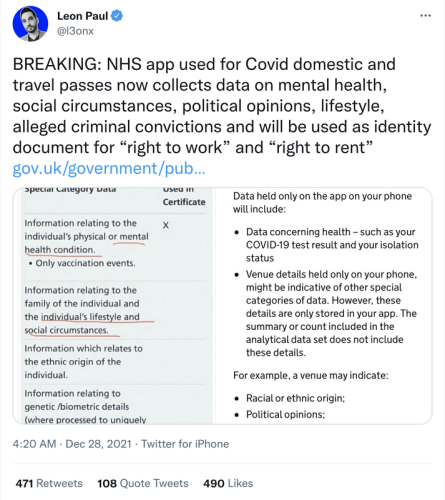This screenshot has height=500, width=445.
Task: Click the underlined mental health condition text
Action: [x=87, y=243]
